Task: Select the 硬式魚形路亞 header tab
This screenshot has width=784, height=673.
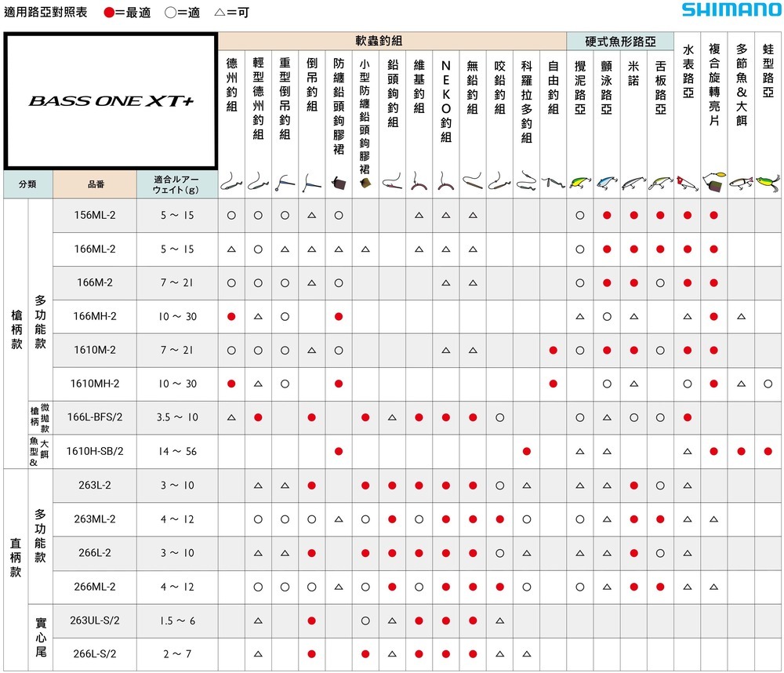Action: click(x=620, y=41)
